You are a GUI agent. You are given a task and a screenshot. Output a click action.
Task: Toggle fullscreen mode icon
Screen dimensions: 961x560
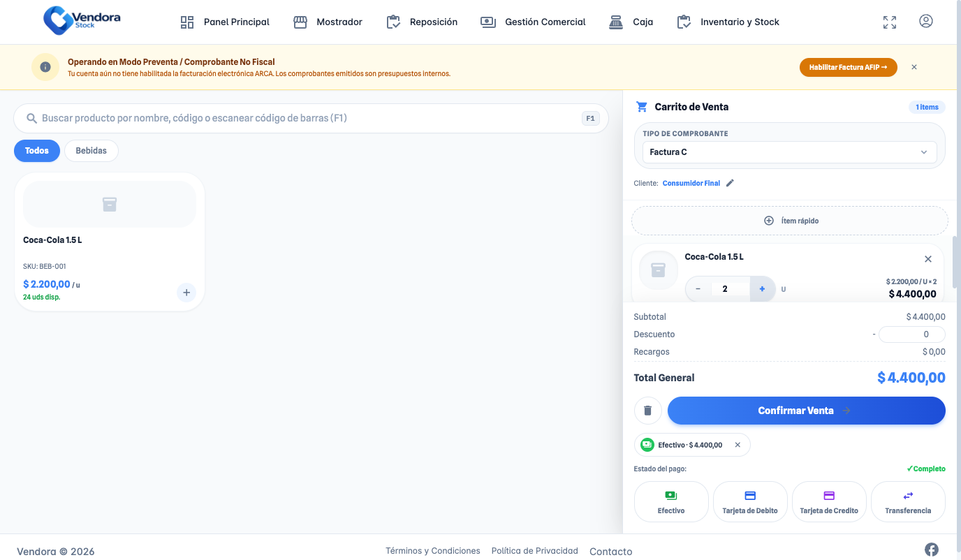pos(890,22)
